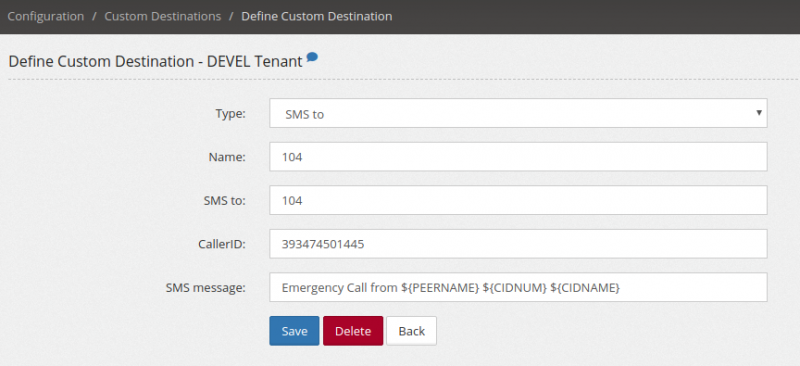Click the SMS to: field label
The image size is (800, 366).
click(x=224, y=201)
